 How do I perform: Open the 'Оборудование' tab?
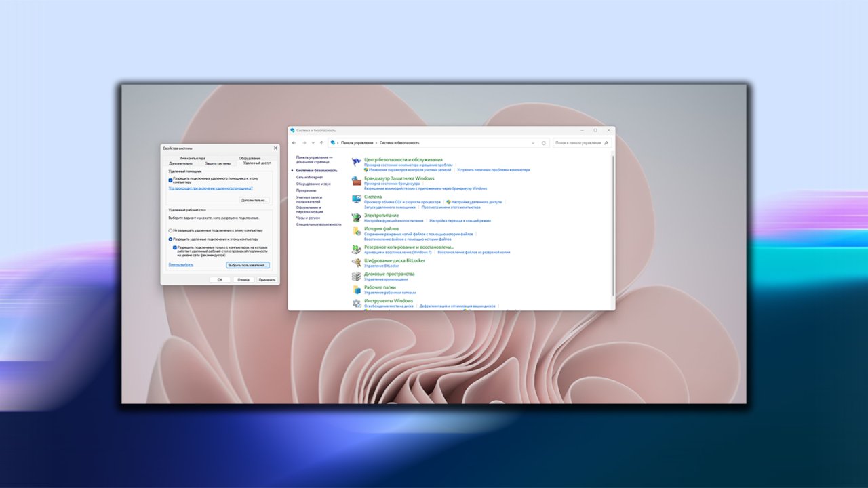tap(250, 158)
